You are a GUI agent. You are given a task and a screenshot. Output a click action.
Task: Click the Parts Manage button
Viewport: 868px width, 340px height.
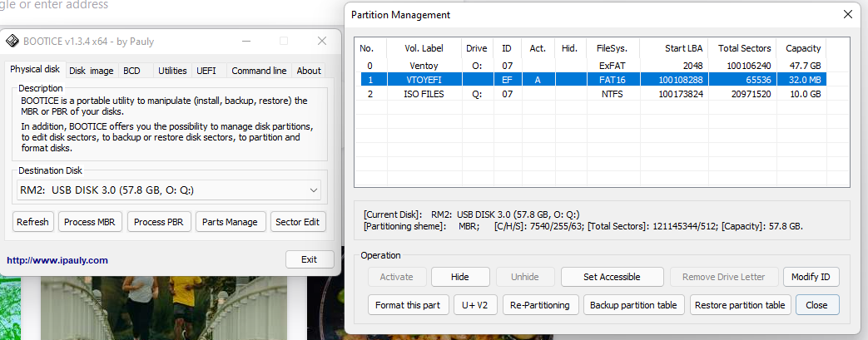(x=230, y=222)
